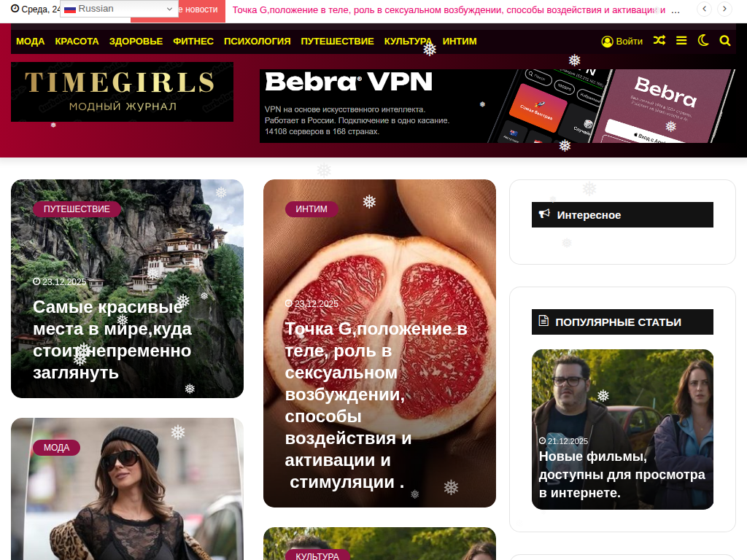The width and height of the screenshot is (747, 560).
Task: Open article Самые красивые места в мире
Action: pyautogui.click(x=112, y=340)
